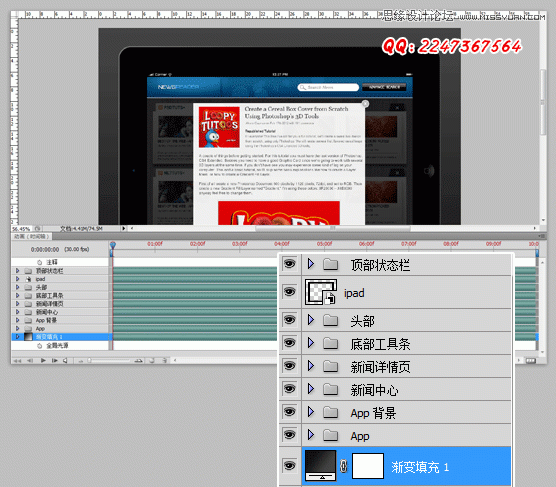Toggle visibility of the ipad layer

pyautogui.click(x=290, y=292)
